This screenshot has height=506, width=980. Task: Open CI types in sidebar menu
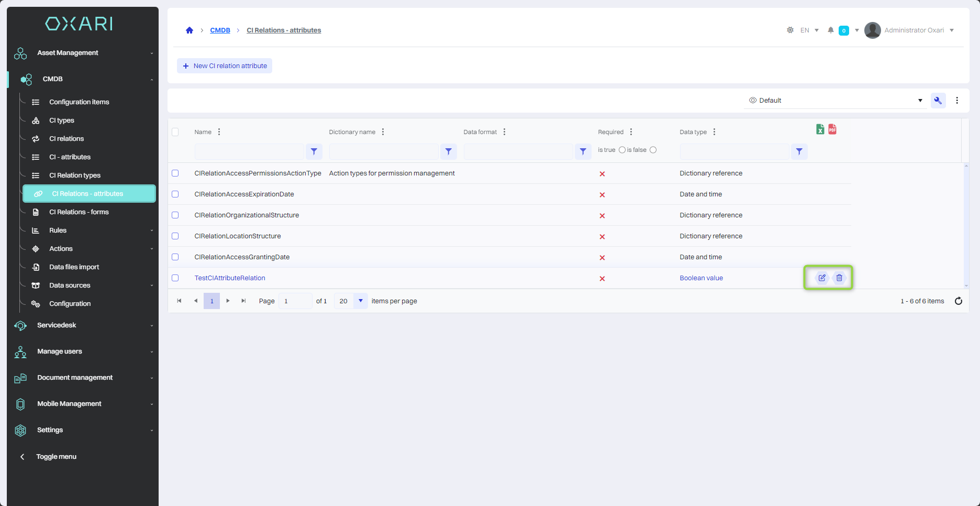[x=62, y=120]
